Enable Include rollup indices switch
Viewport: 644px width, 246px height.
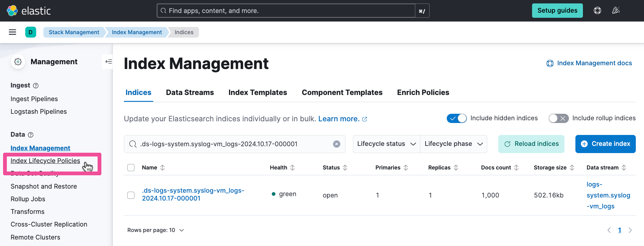559,118
